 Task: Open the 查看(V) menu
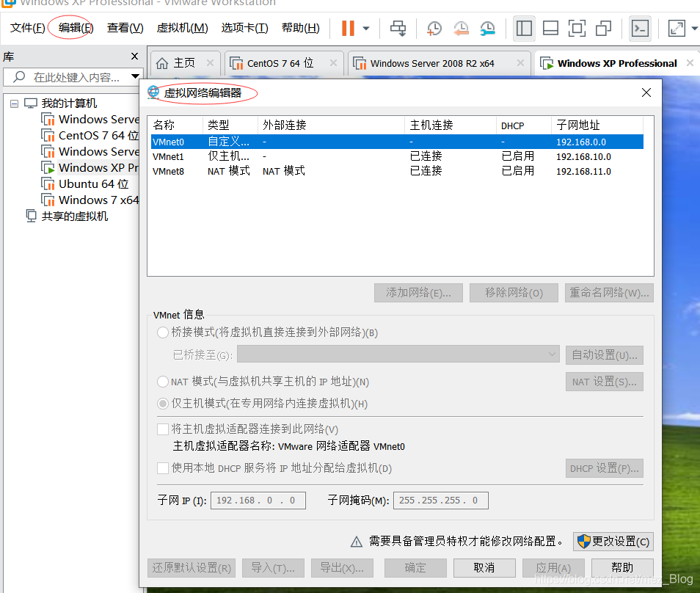coord(125,28)
